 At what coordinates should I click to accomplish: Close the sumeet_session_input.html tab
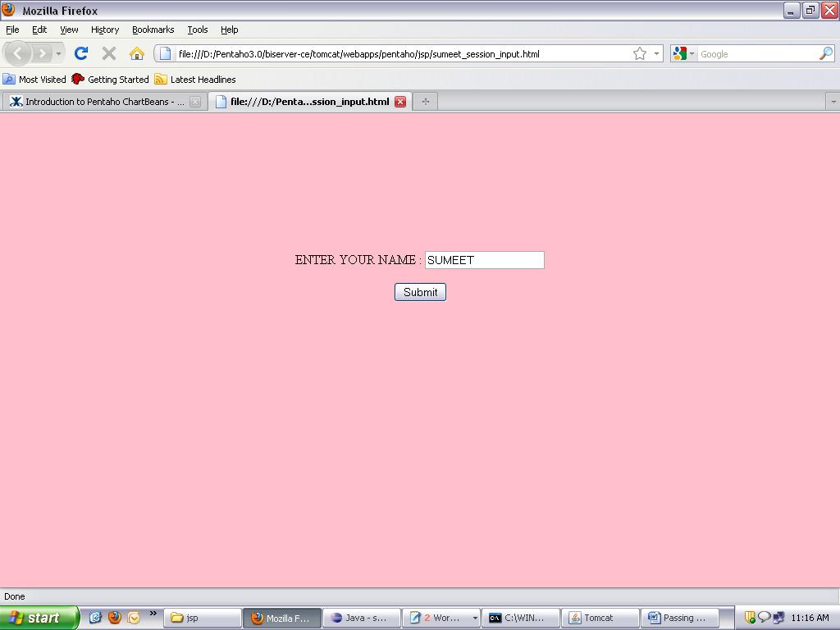[x=400, y=102]
